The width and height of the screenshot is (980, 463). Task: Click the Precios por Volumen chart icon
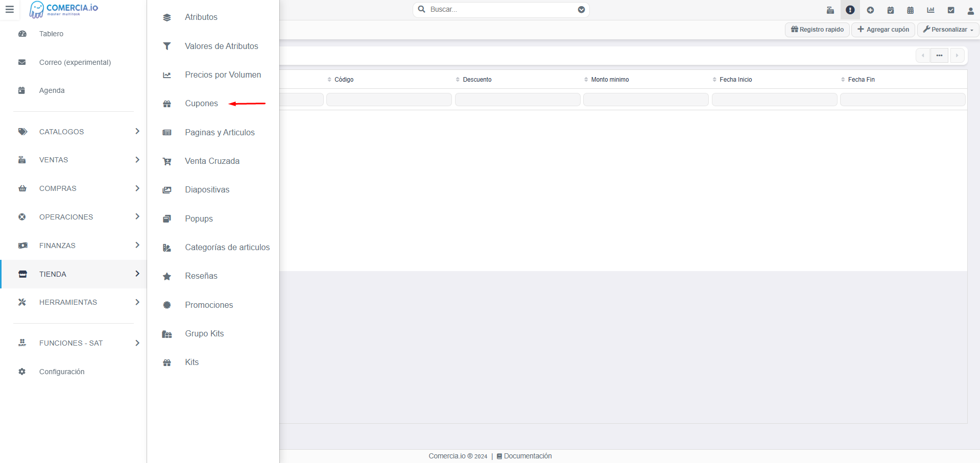coord(167,75)
